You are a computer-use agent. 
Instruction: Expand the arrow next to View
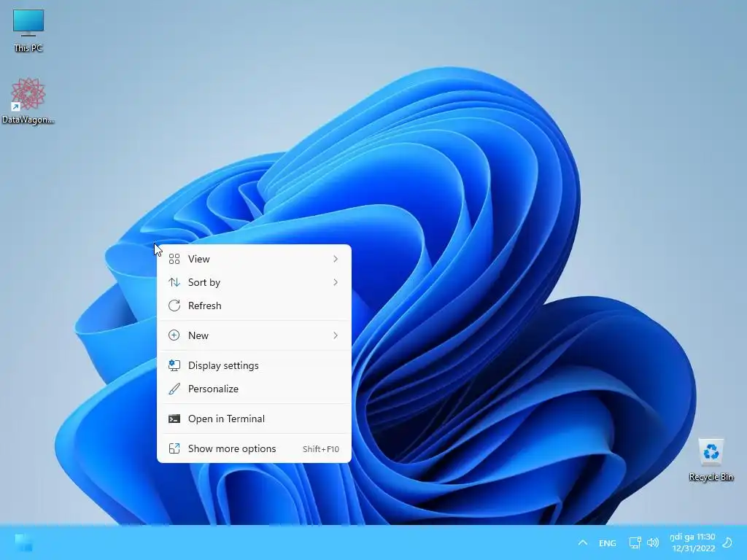pyautogui.click(x=336, y=259)
